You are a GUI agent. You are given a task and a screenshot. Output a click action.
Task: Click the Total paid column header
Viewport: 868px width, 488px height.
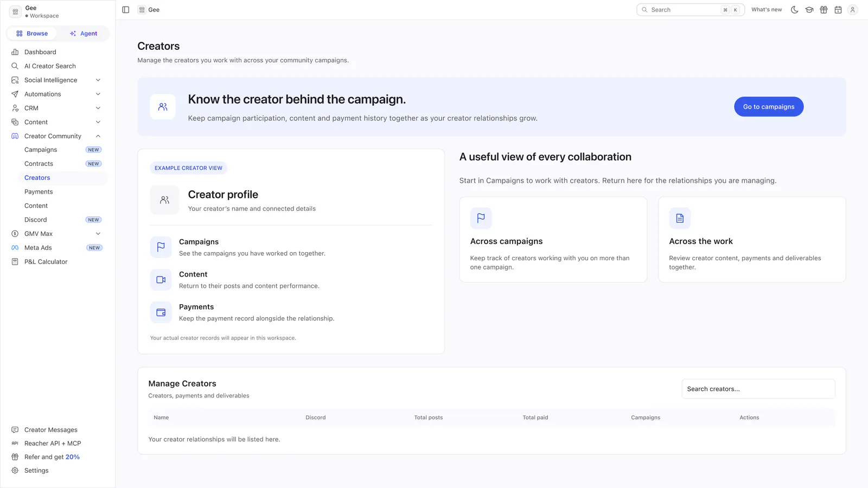tap(535, 418)
